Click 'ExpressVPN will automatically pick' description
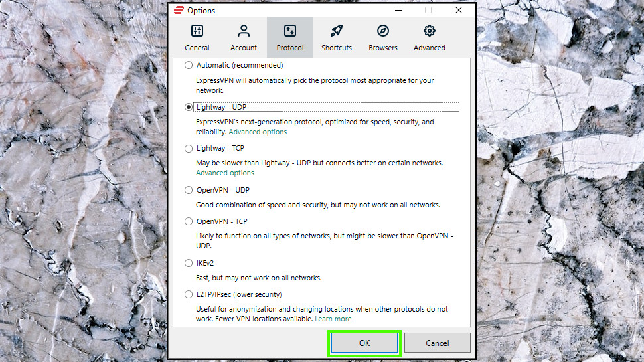The height and width of the screenshot is (362, 644). coord(315,86)
